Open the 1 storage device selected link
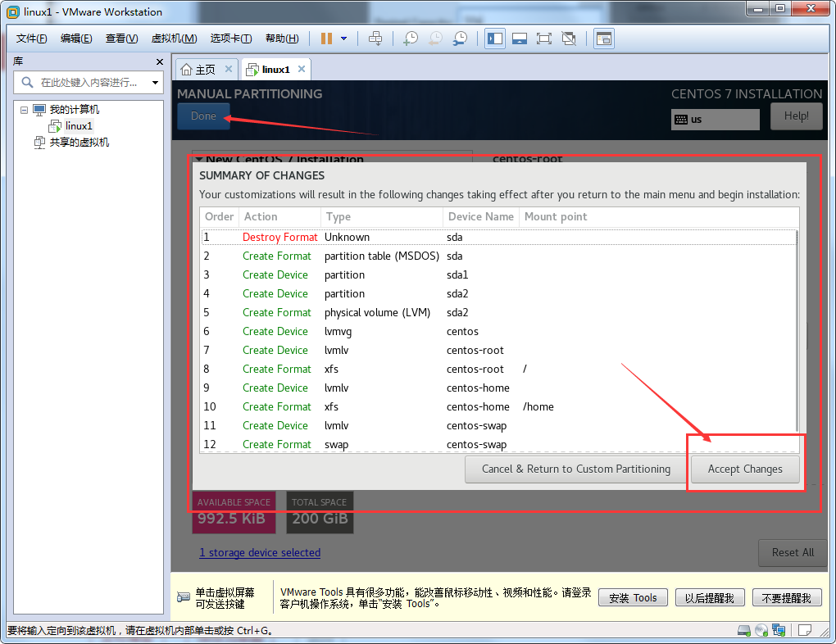Viewport: 836px width, 644px height. click(260, 553)
